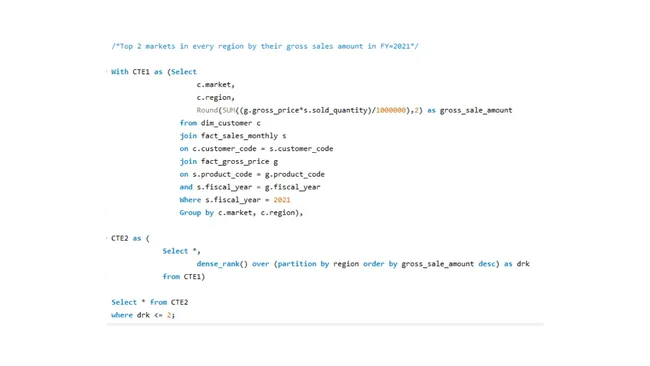Image resolution: width=650 pixels, height=366 pixels.
Task: Click the 'join fact_sales_monthly s' line
Action: click(x=233, y=136)
